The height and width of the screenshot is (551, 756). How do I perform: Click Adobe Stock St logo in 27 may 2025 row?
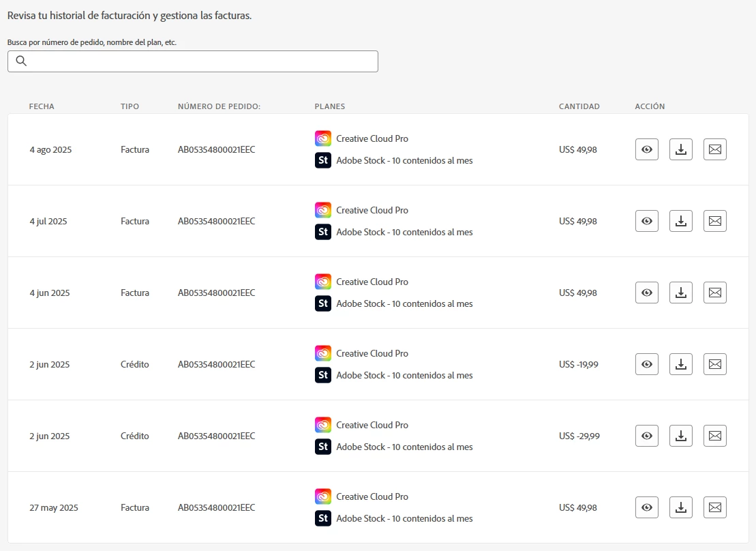coord(323,518)
